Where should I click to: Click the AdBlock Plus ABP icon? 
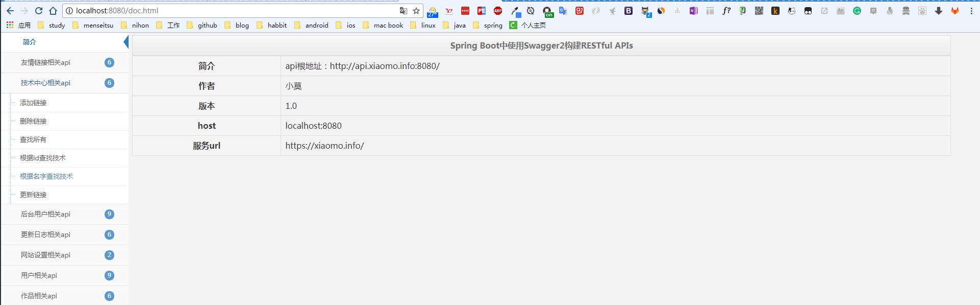click(x=498, y=11)
